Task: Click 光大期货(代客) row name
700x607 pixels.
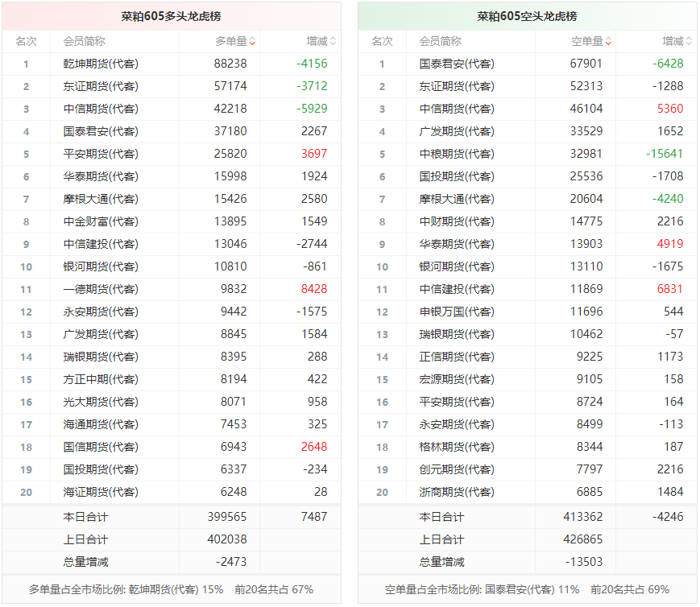Action: (101, 402)
